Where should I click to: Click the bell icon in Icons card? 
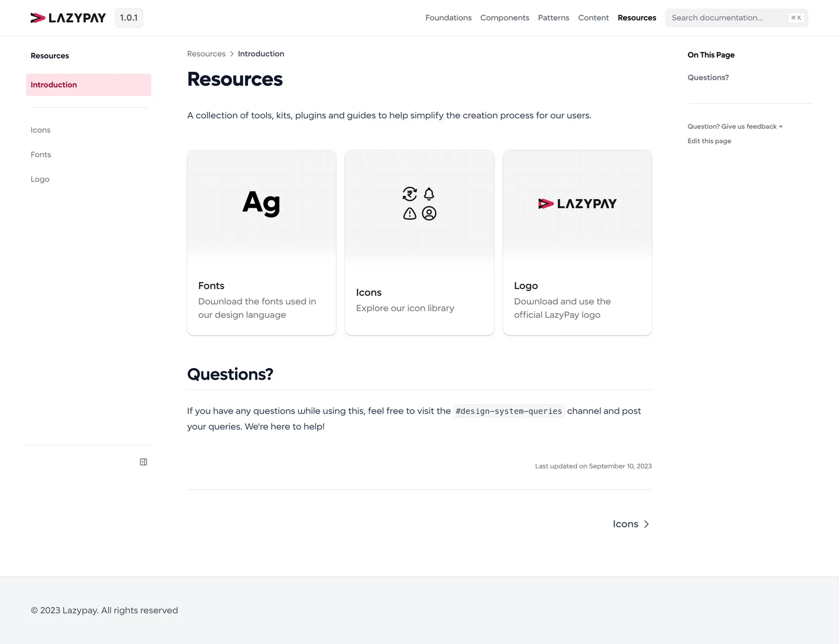pyautogui.click(x=429, y=194)
